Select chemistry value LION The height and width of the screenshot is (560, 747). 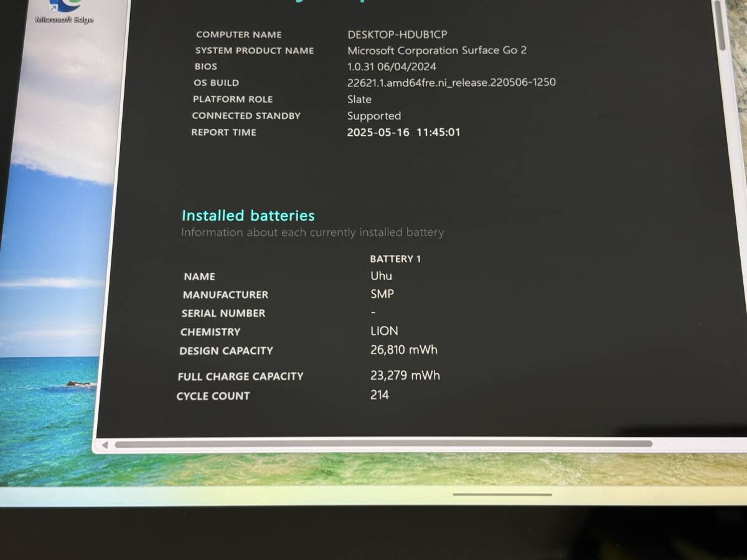coord(384,331)
